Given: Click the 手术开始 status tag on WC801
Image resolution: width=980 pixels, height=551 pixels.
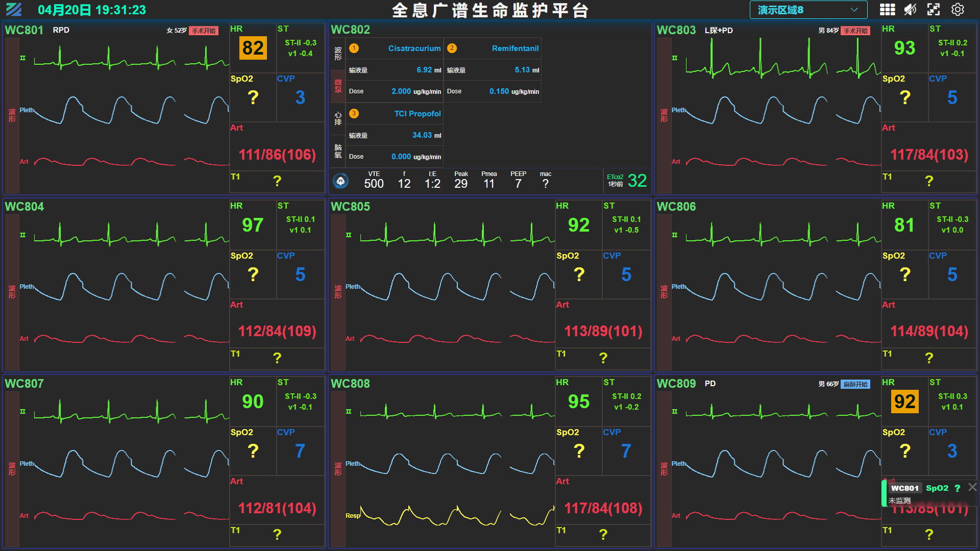Looking at the screenshot, I should tap(204, 31).
